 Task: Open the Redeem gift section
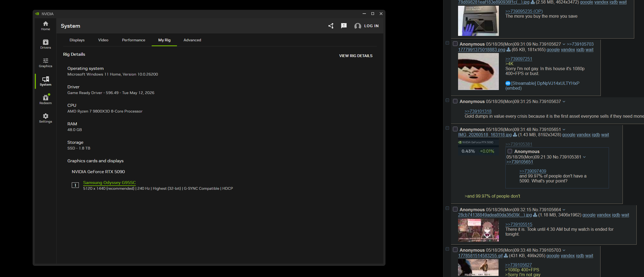(45, 100)
